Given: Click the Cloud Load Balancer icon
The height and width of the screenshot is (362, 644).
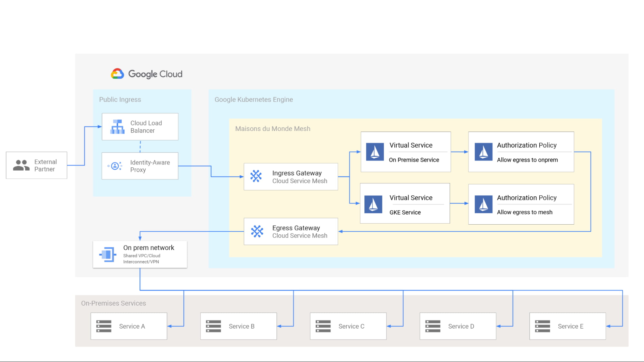Looking at the screenshot, I should [117, 127].
